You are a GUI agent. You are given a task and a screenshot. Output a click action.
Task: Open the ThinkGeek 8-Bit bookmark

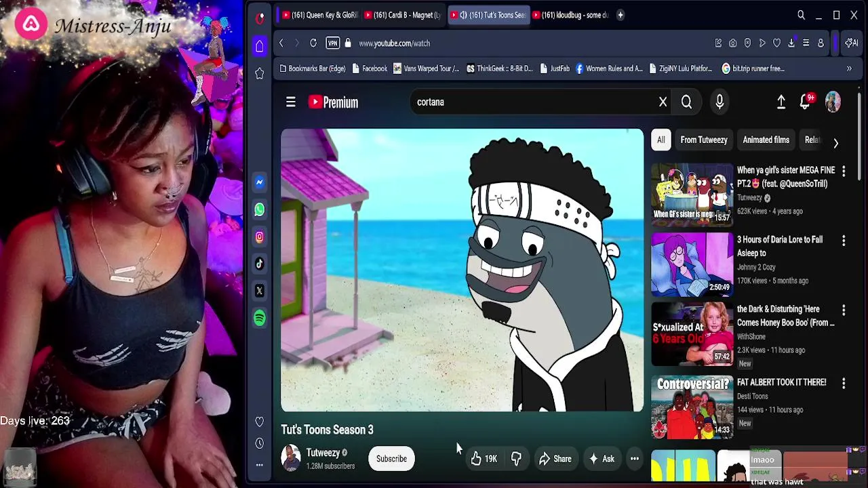500,68
